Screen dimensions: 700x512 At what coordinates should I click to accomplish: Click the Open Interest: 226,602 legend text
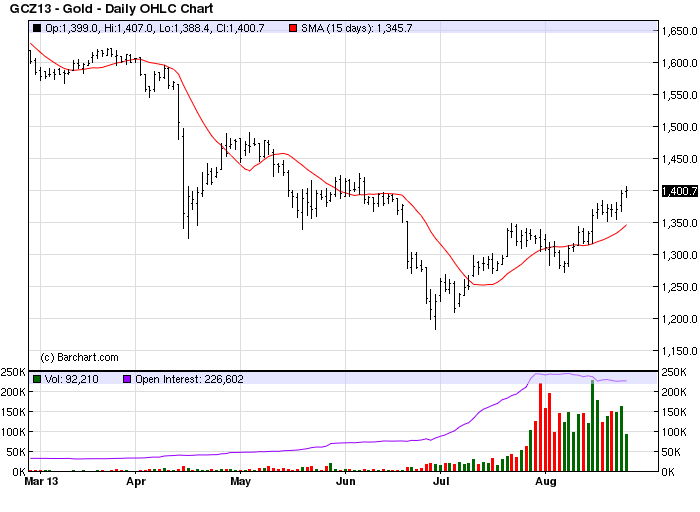[x=189, y=379]
